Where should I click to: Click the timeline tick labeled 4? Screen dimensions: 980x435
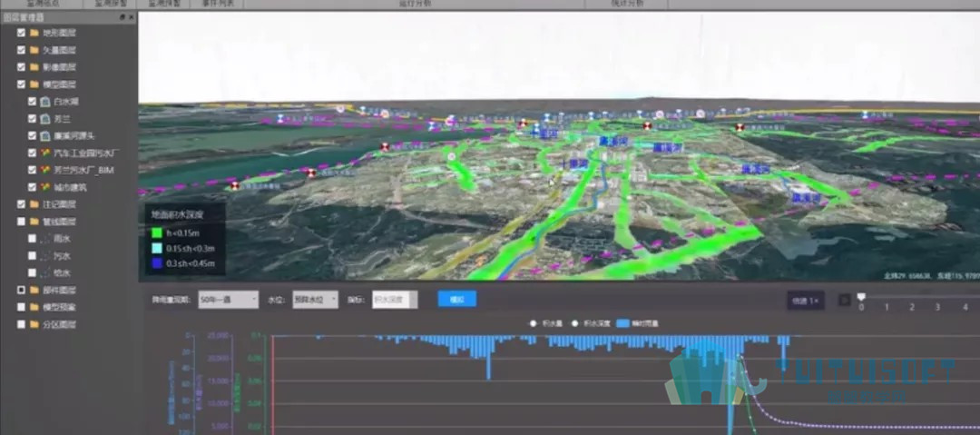[965, 307]
